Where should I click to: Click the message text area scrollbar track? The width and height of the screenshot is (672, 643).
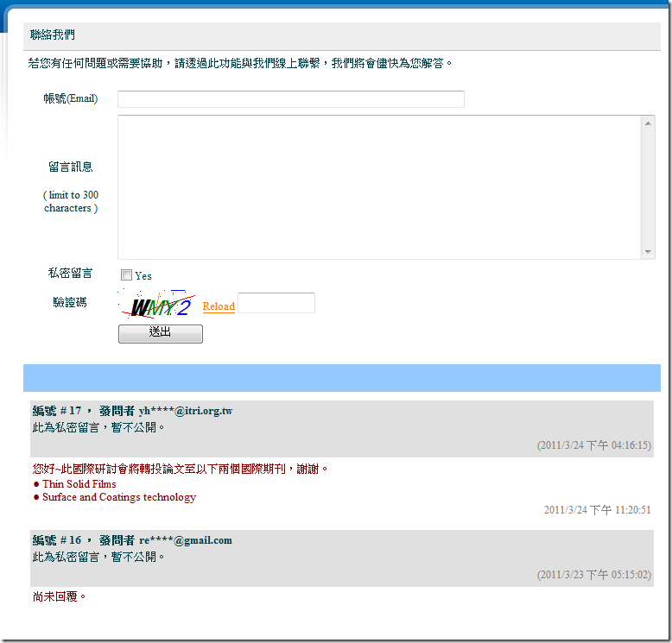(648, 186)
